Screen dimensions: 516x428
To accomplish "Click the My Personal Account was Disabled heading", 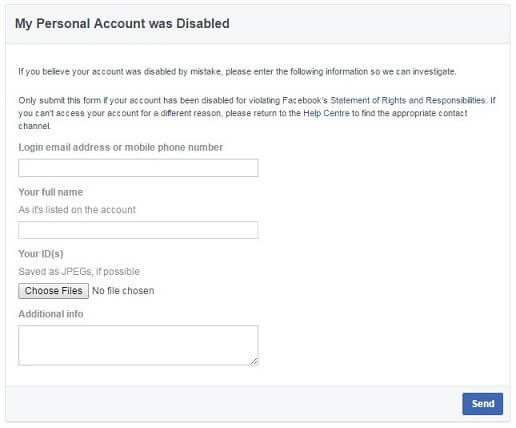I will pyautogui.click(x=122, y=24).
